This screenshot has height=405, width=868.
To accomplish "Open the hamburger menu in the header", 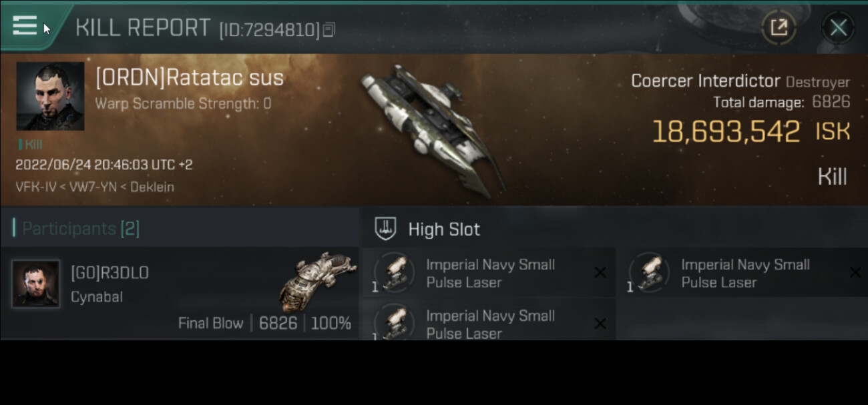I will point(25,25).
